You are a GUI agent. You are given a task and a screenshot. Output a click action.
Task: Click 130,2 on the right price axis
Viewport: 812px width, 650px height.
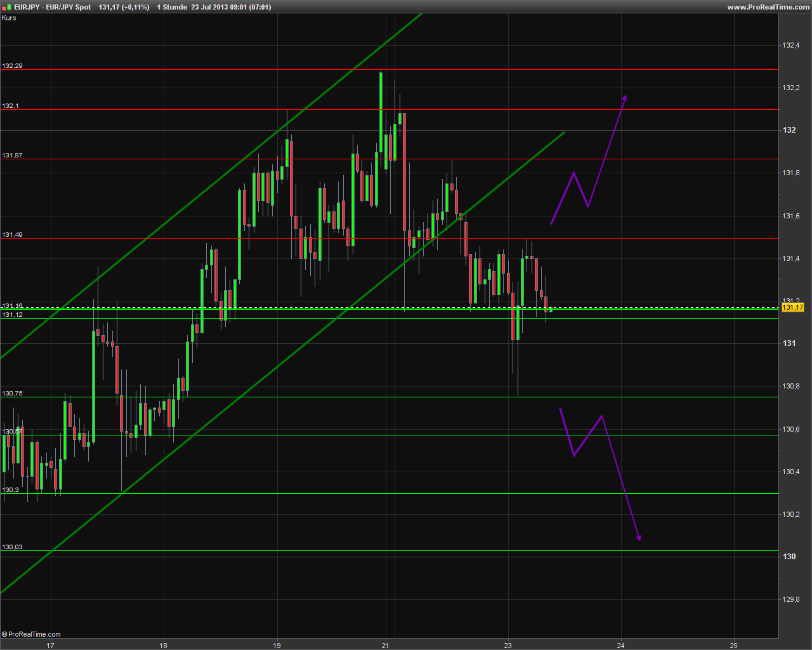click(791, 514)
